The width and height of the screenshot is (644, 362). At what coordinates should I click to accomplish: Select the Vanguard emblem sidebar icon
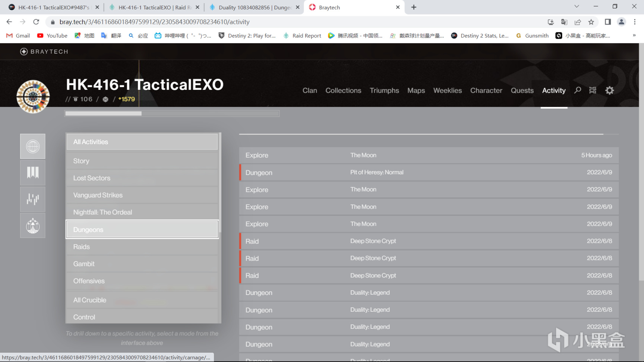pyautogui.click(x=33, y=225)
